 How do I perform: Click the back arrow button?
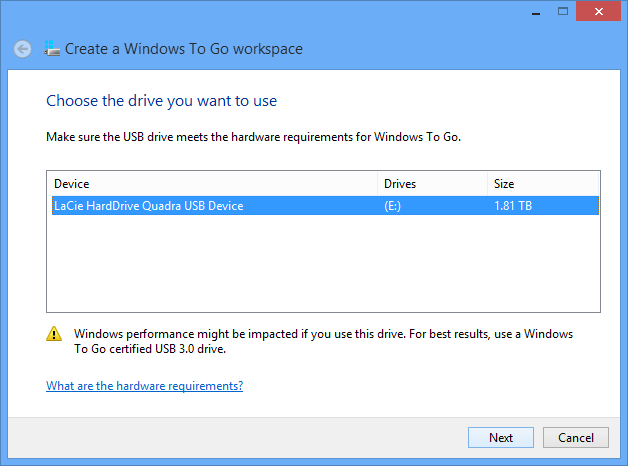click(22, 48)
